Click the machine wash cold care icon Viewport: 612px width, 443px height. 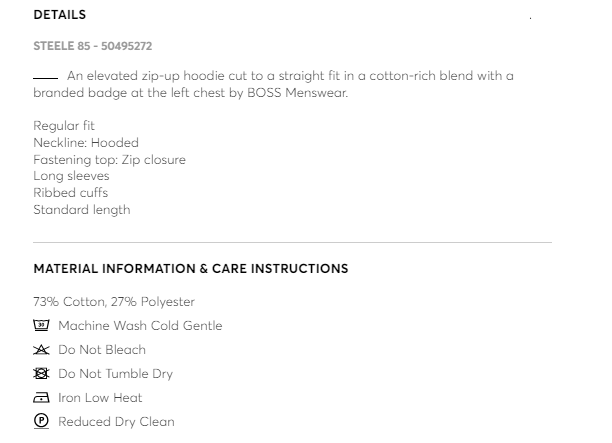point(41,326)
